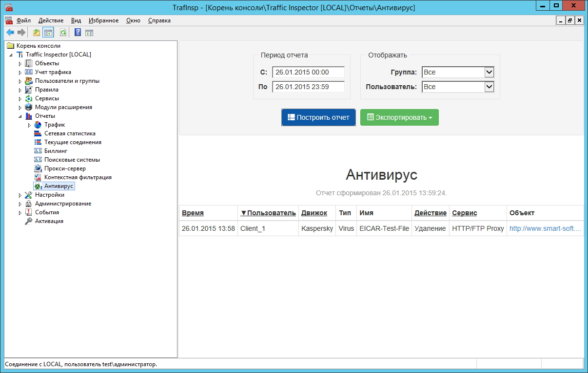Image resolution: width=588 pixels, height=373 pixels.
Task: Click the Администрирование lock icon
Action: (29, 204)
